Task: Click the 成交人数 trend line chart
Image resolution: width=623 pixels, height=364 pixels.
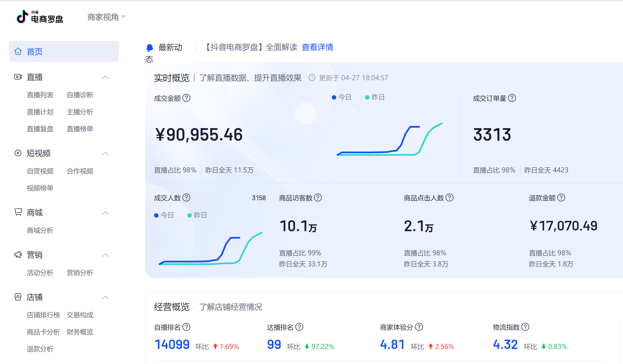Action: tap(211, 248)
